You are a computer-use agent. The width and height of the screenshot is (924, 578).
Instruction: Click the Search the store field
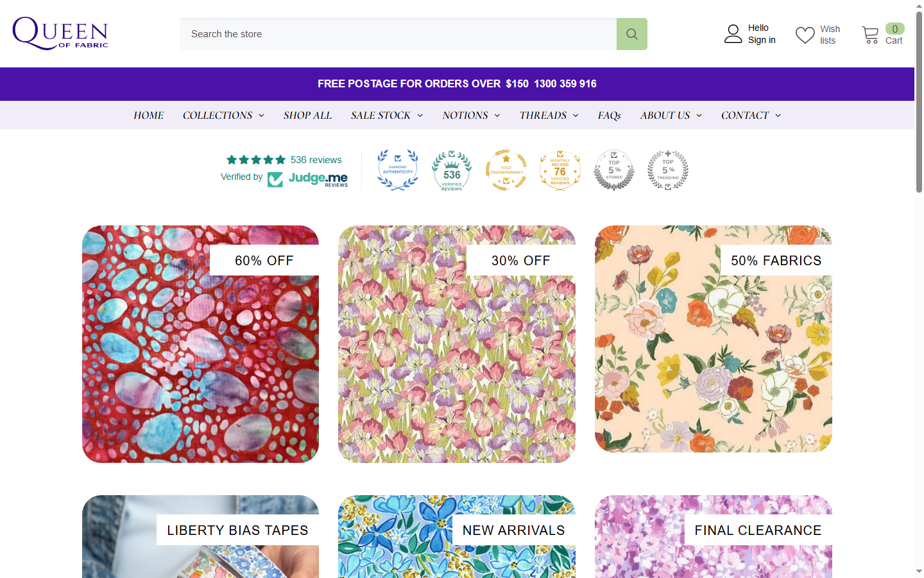click(x=398, y=34)
